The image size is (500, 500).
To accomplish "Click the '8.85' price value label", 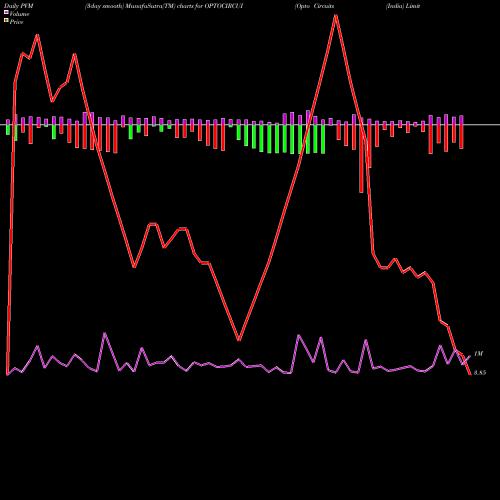I will (x=480, y=373).
